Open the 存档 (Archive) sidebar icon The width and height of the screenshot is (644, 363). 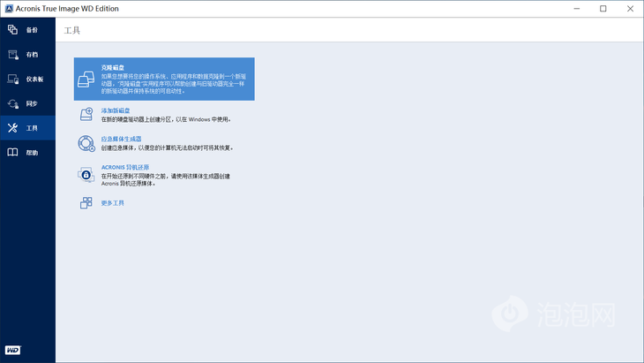click(12, 54)
